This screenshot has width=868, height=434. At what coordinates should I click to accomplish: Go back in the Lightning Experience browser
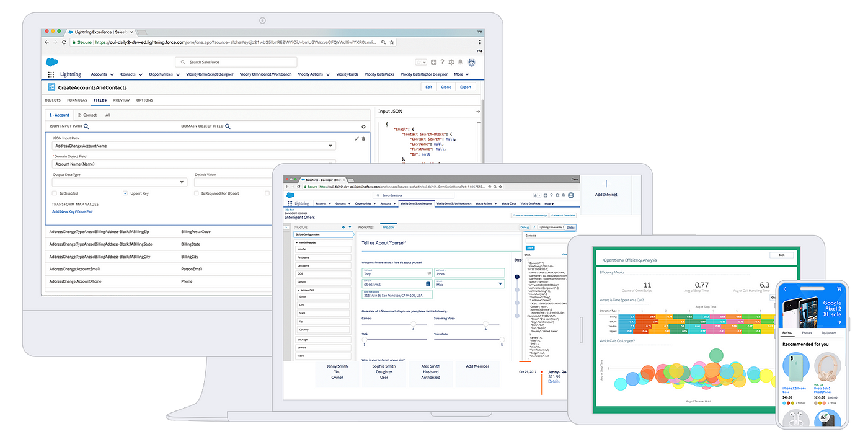click(x=47, y=42)
